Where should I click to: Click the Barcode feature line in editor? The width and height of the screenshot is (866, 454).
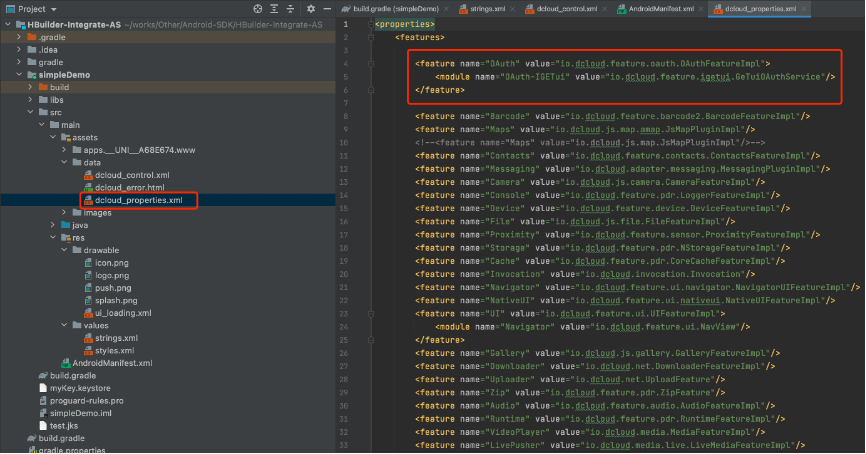[x=612, y=117]
